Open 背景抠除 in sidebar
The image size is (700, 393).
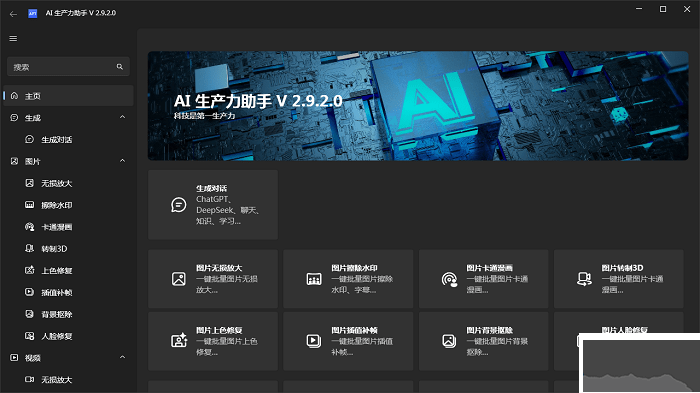[x=68, y=314]
